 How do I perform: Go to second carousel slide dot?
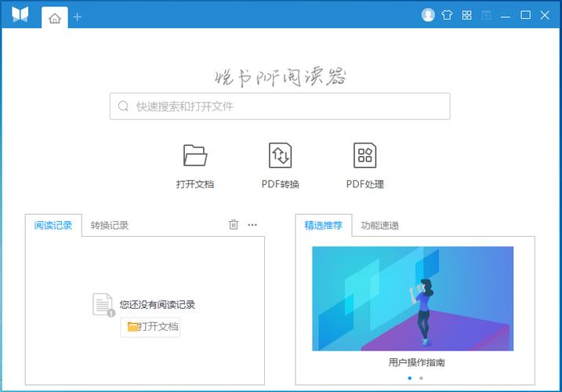[421, 378]
